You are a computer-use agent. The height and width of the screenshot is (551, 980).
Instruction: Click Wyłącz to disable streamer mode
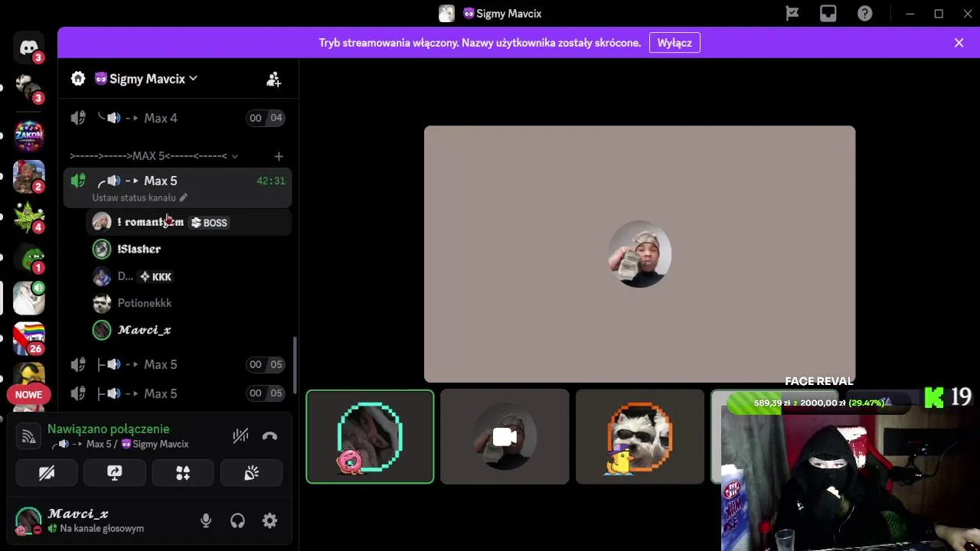point(675,43)
